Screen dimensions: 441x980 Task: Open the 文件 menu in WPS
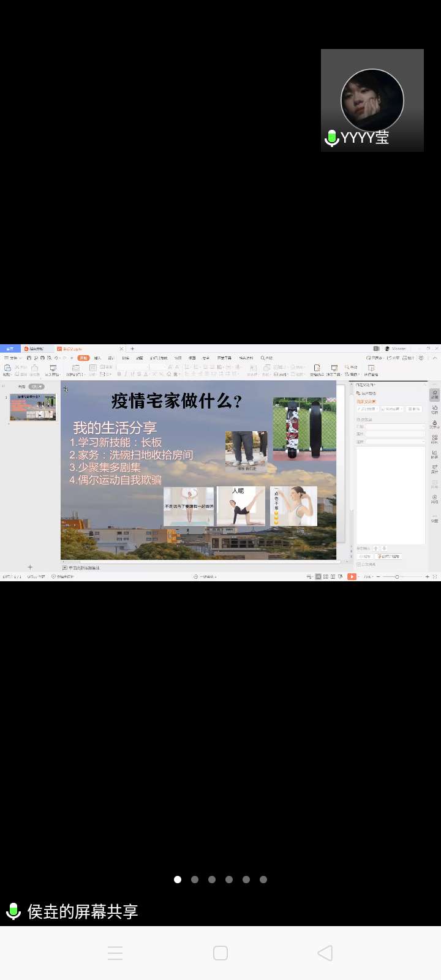click(x=12, y=358)
